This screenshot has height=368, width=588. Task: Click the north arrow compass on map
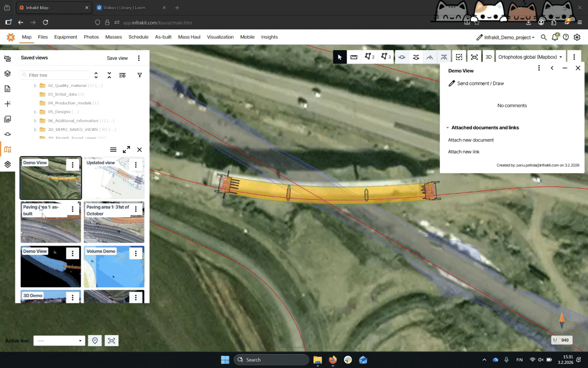pos(562,321)
